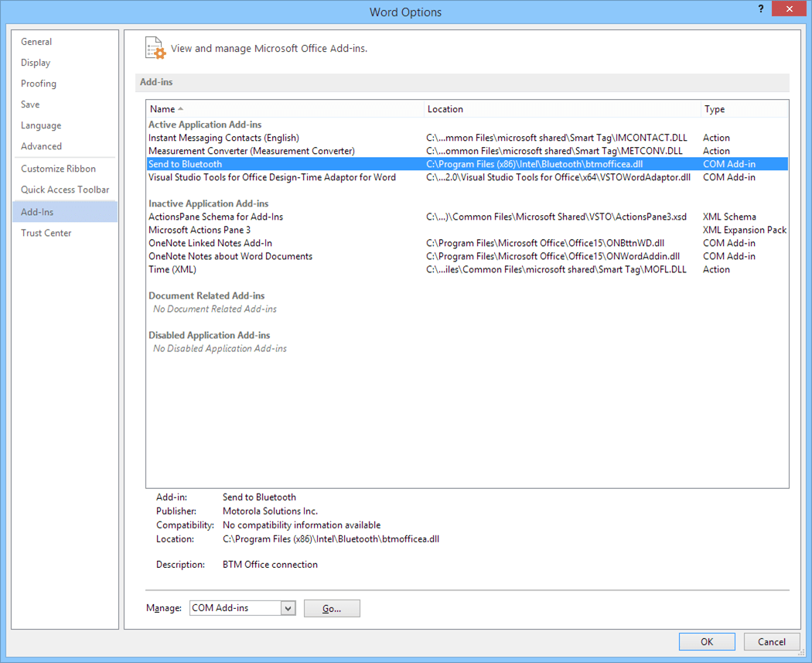Open the Manage COM Add-ins dropdown
Image resolution: width=812 pixels, height=663 pixels.
coord(288,608)
